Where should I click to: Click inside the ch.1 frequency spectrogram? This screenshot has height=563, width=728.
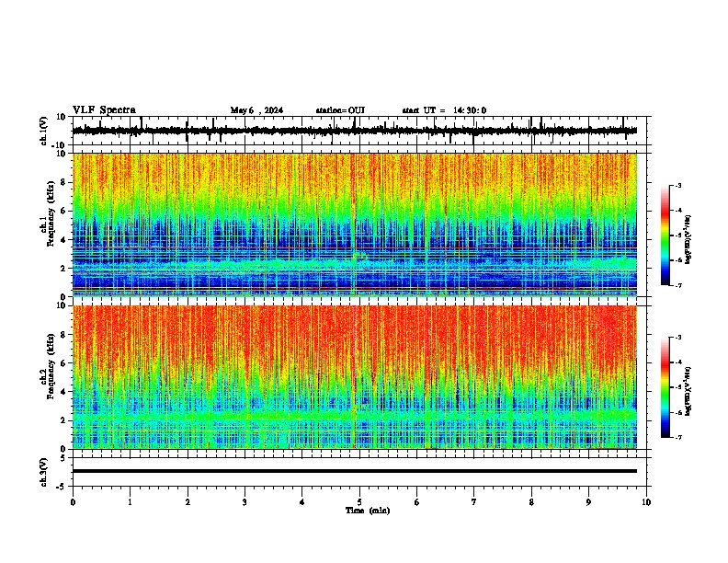click(355, 224)
